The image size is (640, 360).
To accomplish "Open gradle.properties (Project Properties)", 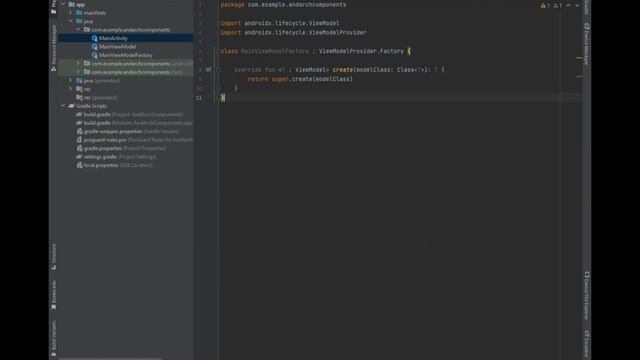I will pos(124,148).
